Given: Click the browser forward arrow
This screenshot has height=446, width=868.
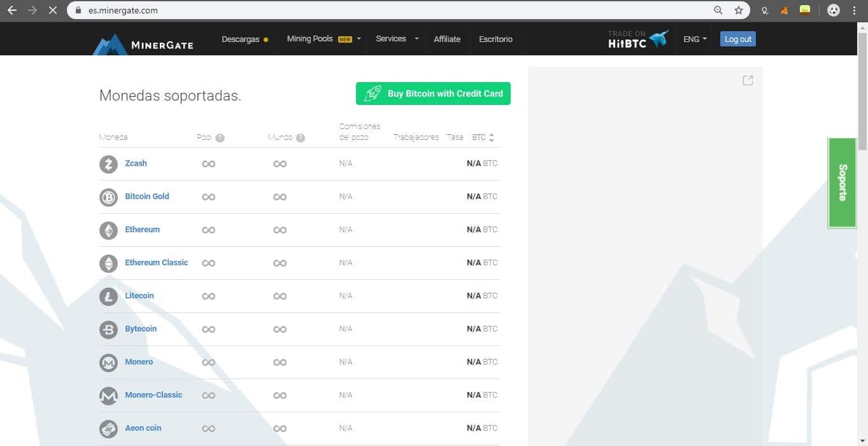Looking at the screenshot, I should 32,10.
